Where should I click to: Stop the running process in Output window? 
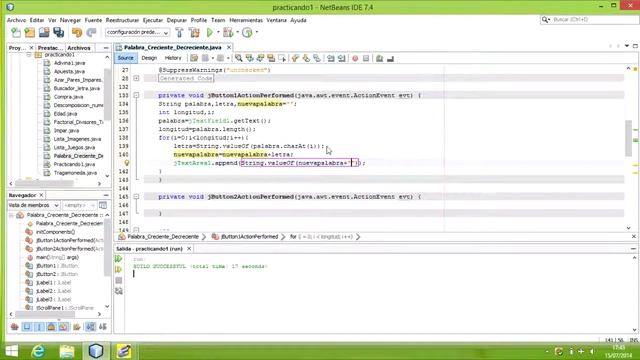[118, 280]
